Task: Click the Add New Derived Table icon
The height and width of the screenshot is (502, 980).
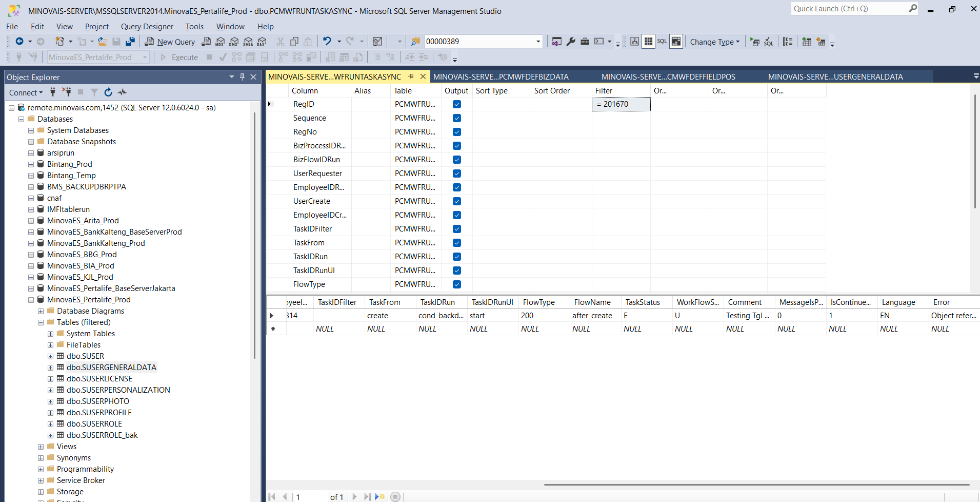Action: click(x=821, y=42)
